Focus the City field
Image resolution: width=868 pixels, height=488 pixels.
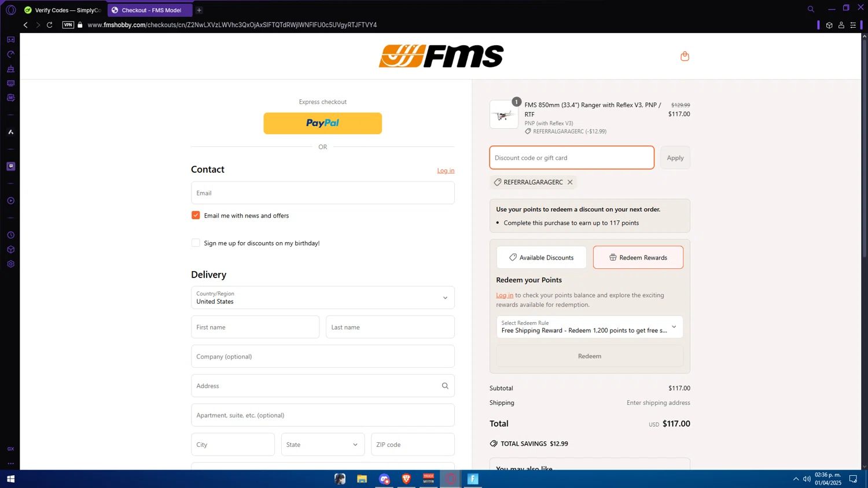(233, 445)
